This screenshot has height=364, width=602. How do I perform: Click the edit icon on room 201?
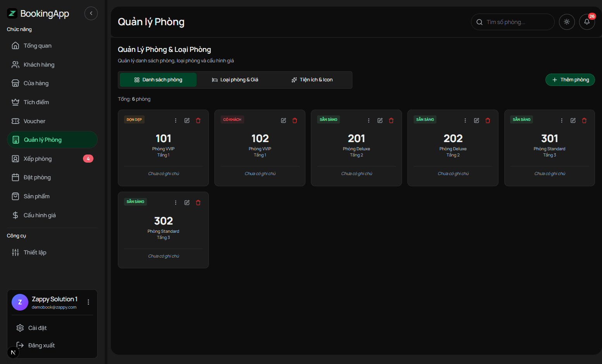pyautogui.click(x=380, y=120)
